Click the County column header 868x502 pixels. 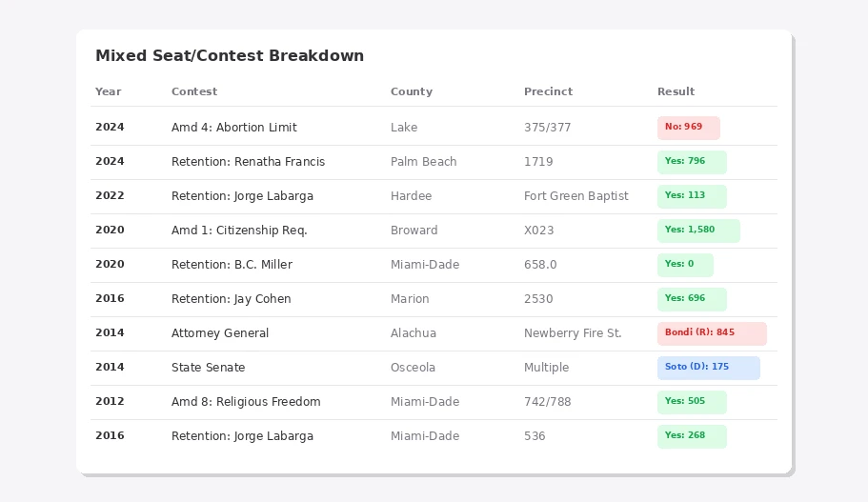coord(412,91)
